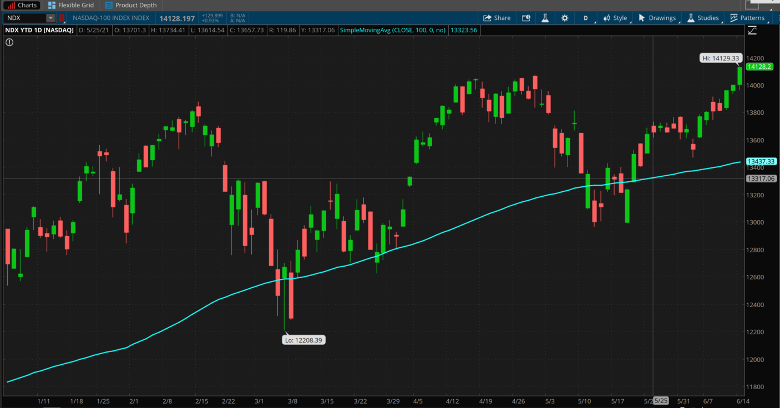Click the 14200 price axis label
Viewport: 780px width, 408px height.
[x=755, y=58]
